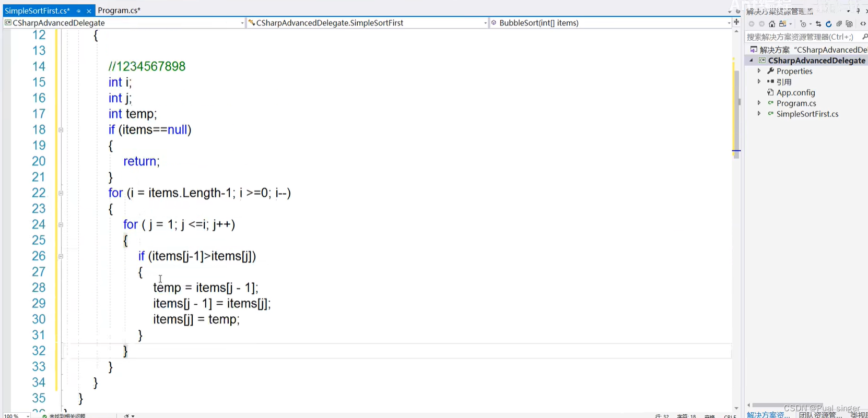Image resolution: width=868 pixels, height=418 pixels.
Task: Click the Solution Explorer horizontal scrollbar
Action: (787, 405)
